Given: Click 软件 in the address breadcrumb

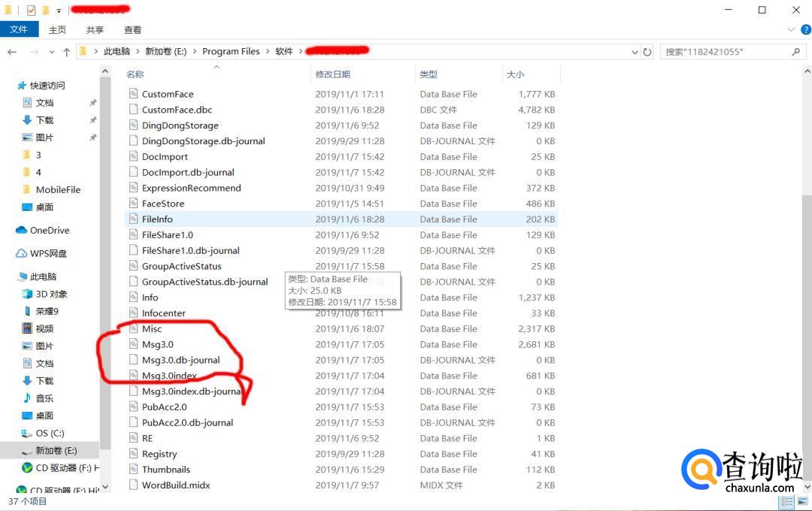Looking at the screenshot, I should click(x=283, y=51).
